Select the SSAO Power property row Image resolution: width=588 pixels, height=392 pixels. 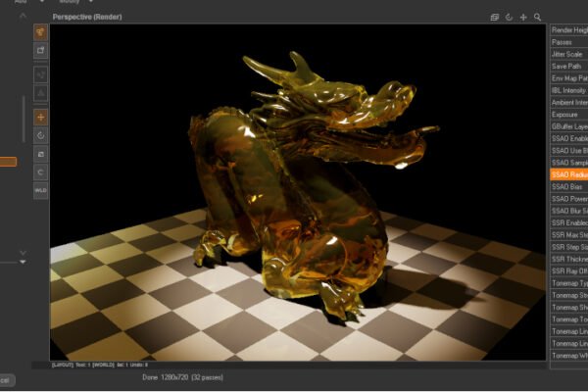click(x=568, y=199)
